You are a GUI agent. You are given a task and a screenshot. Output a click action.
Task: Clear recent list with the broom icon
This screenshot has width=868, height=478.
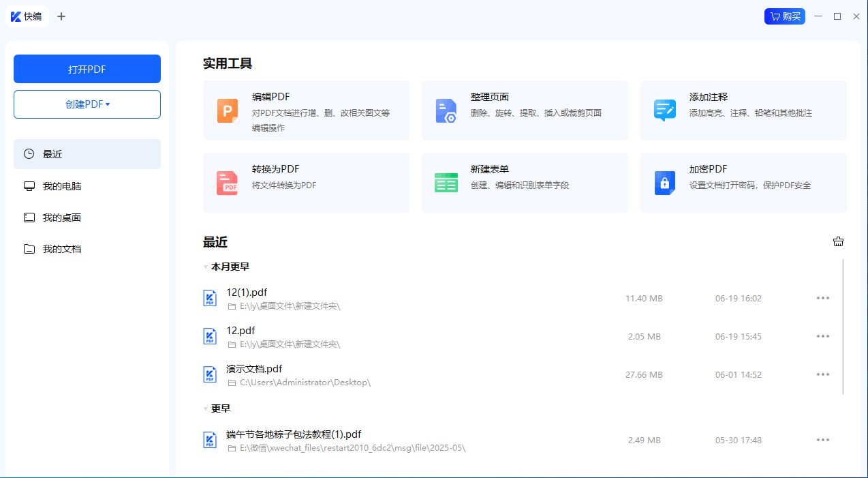[x=838, y=241]
